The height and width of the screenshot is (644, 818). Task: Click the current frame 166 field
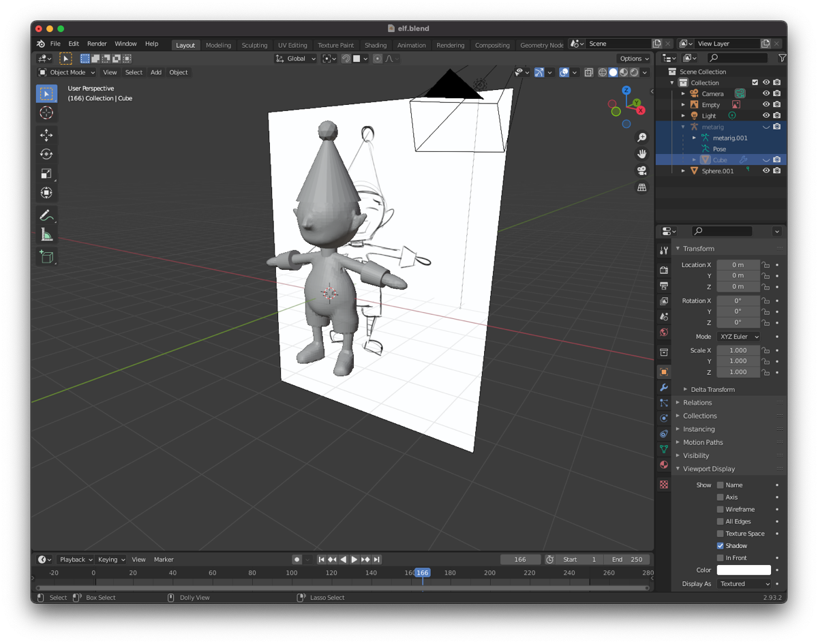(520, 559)
